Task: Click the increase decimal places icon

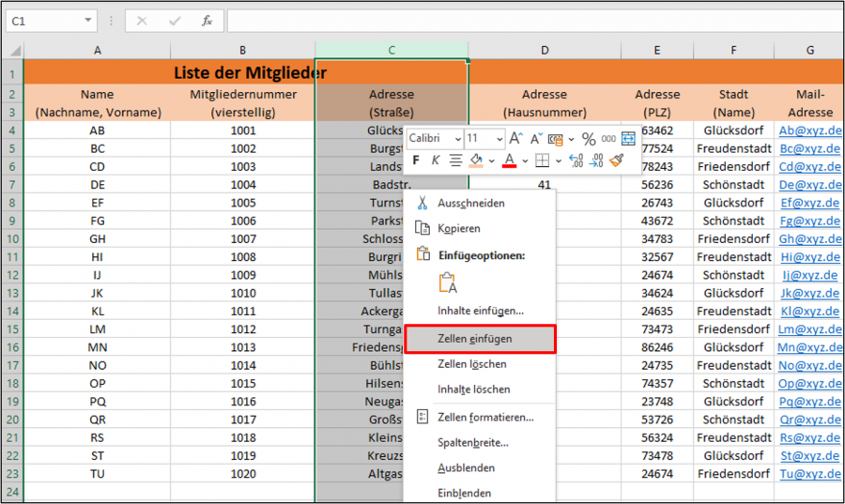Action: coord(576,160)
